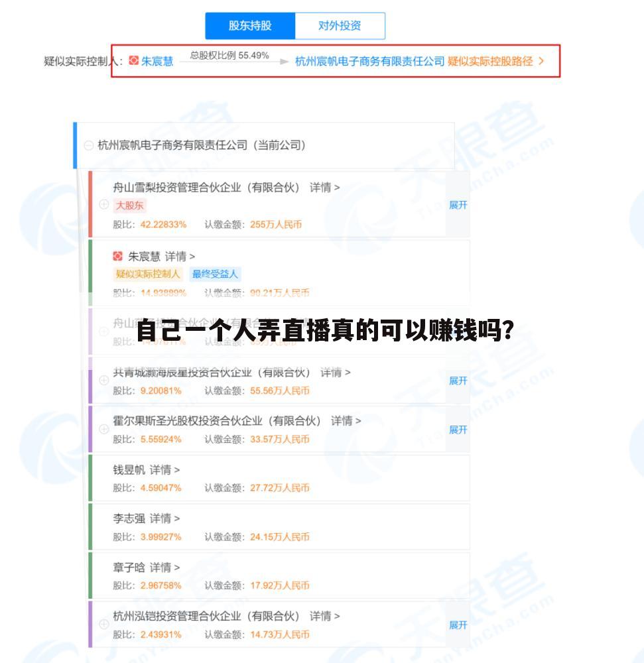Click the 255万人民币 subscribed amount

coord(276,225)
